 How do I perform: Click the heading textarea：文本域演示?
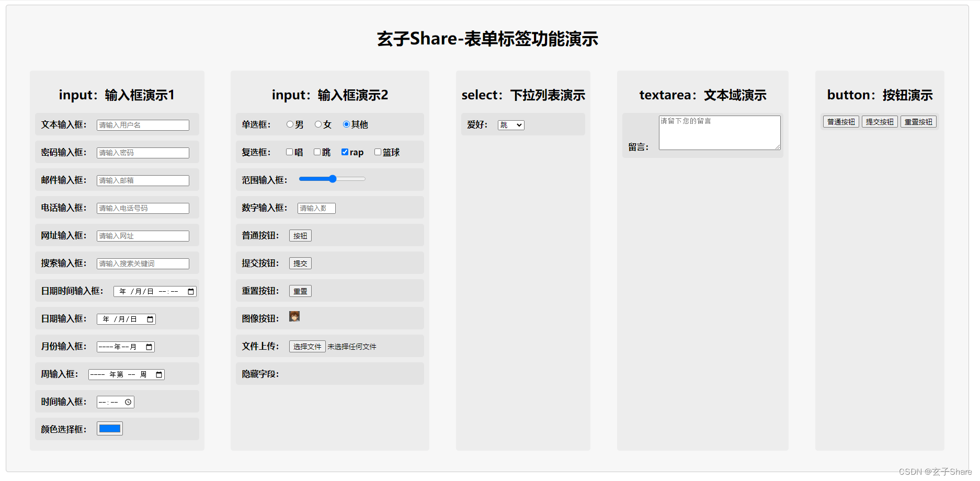point(703,95)
